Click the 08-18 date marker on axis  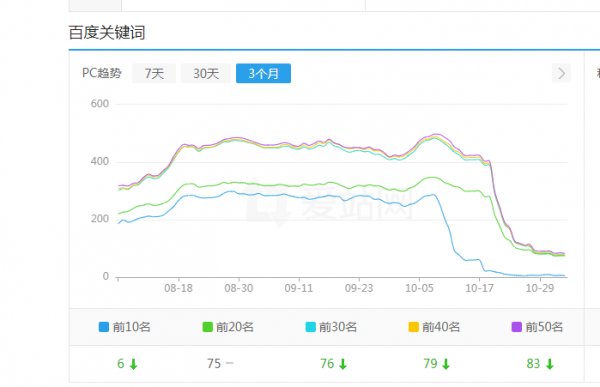pyautogui.click(x=178, y=288)
